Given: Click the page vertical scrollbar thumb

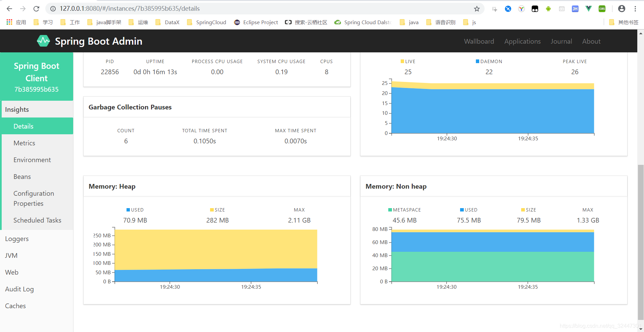Looking at the screenshot, I should [641, 242].
